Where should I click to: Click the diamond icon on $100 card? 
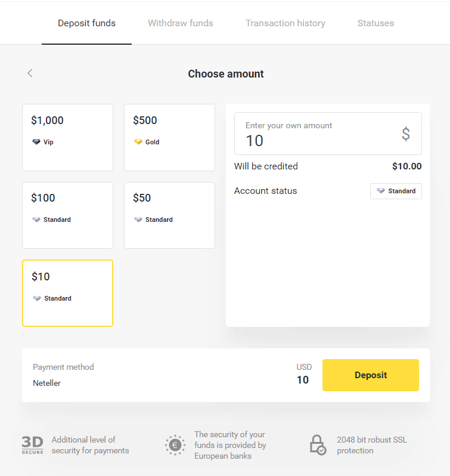[x=36, y=220]
